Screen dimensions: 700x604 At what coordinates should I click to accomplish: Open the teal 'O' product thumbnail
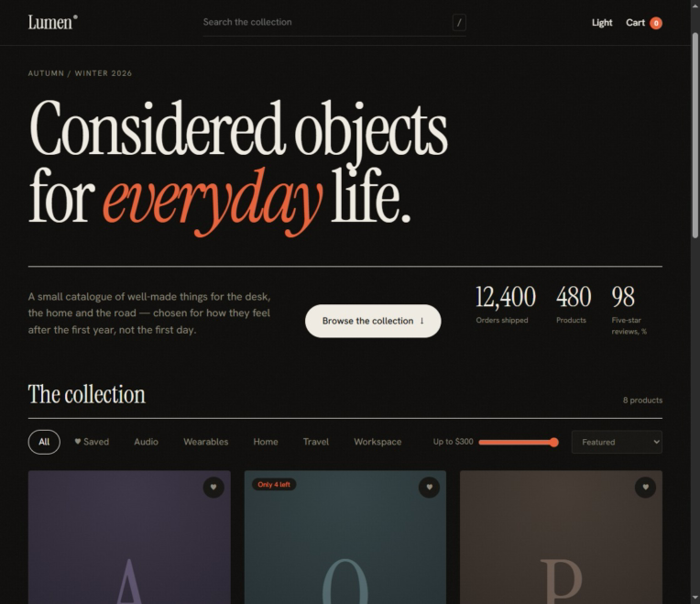click(x=345, y=537)
